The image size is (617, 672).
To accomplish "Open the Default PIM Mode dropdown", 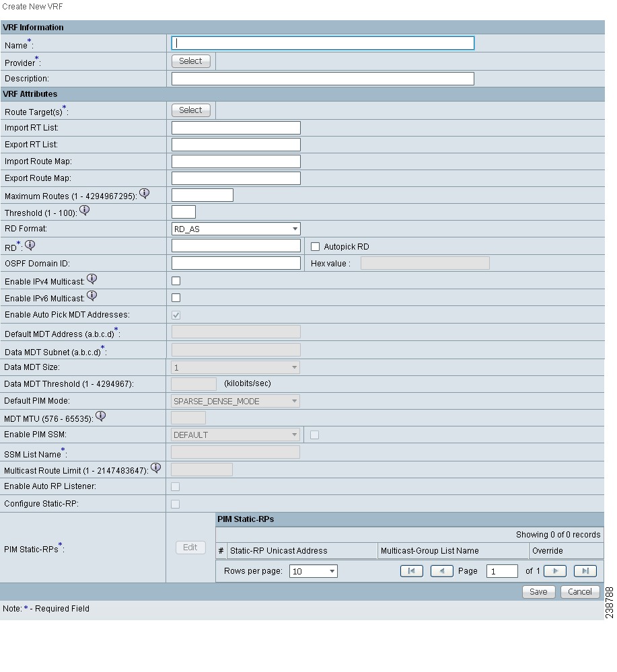I will coord(235,401).
